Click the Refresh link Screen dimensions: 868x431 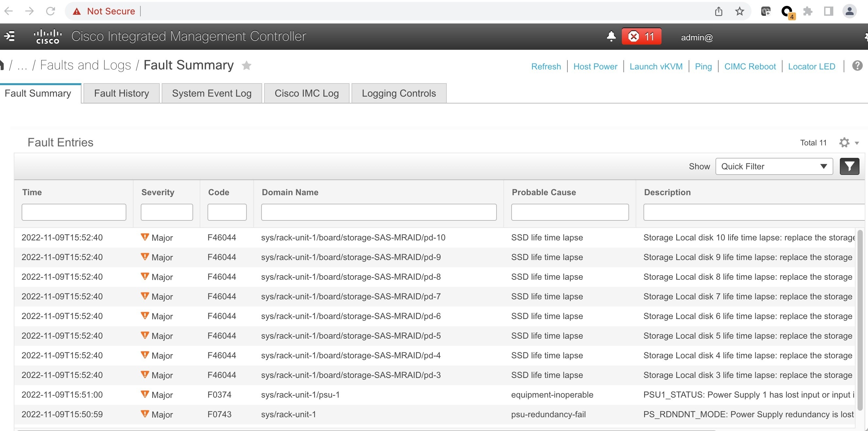tap(546, 66)
